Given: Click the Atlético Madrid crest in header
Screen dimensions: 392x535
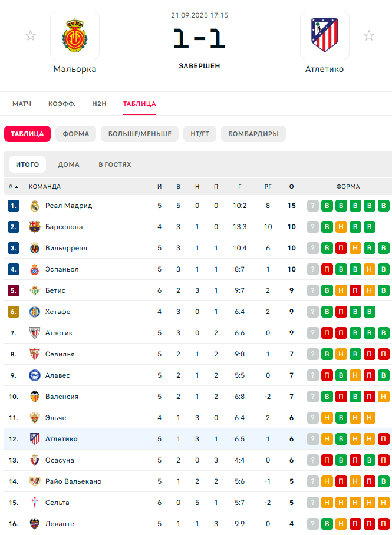Looking at the screenshot, I should click(x=324, y=35).
